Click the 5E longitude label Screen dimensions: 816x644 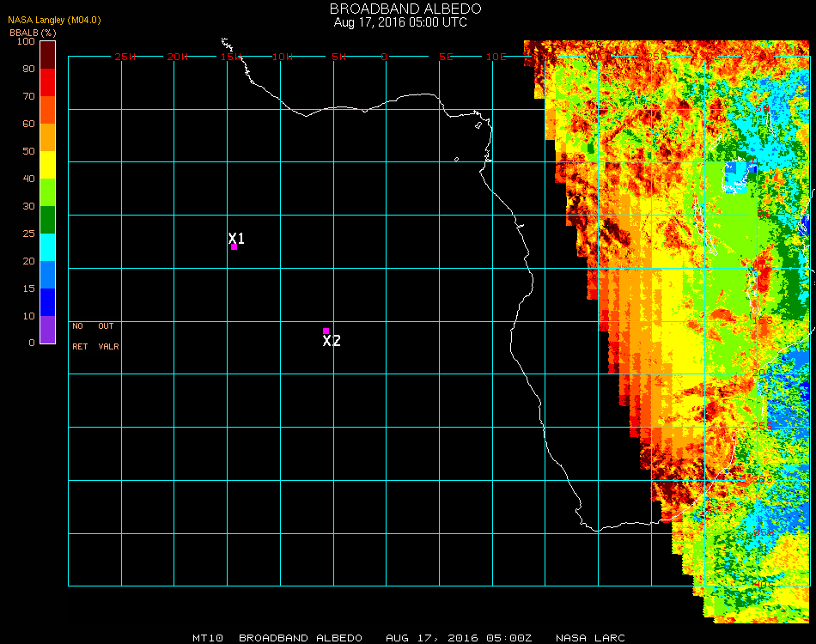click(x=446, y=57)
